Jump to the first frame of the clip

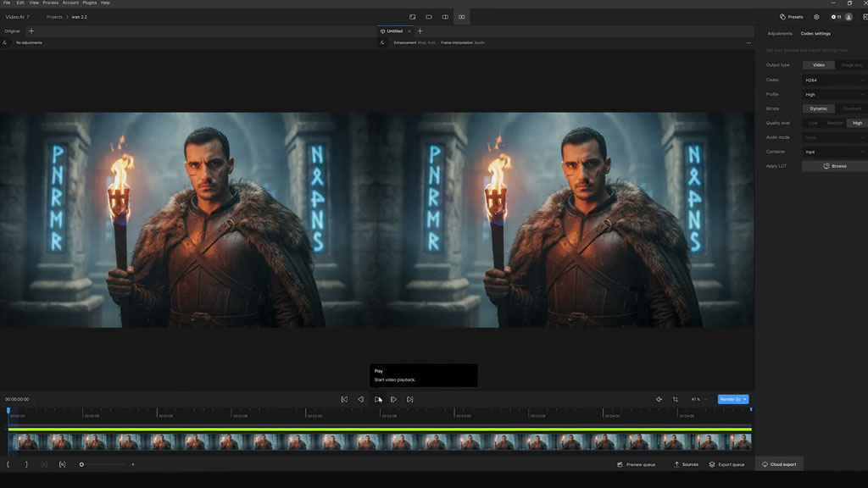344,399
